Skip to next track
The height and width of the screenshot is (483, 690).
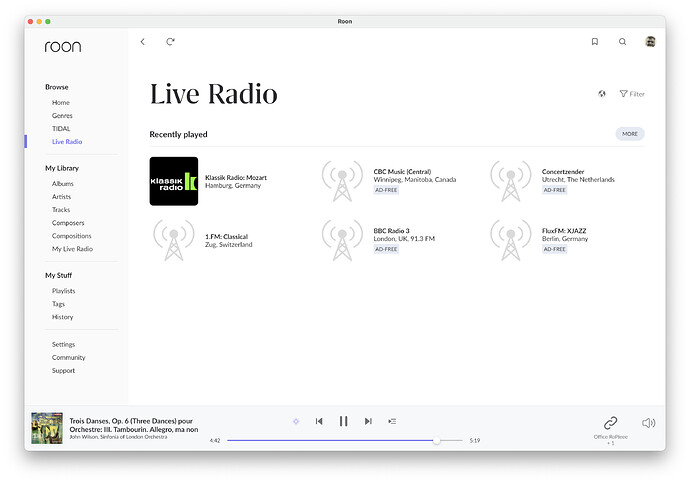(x=368, y=421)
